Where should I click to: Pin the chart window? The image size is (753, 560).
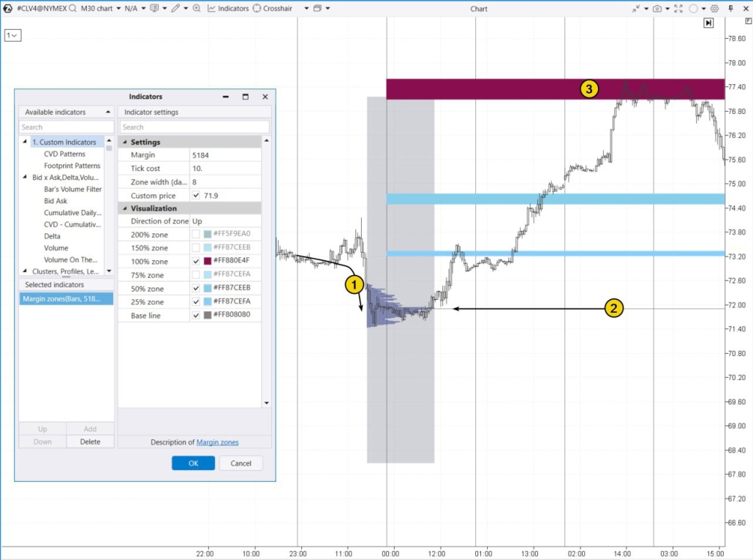pyautogui.click(x=731, y=8)
